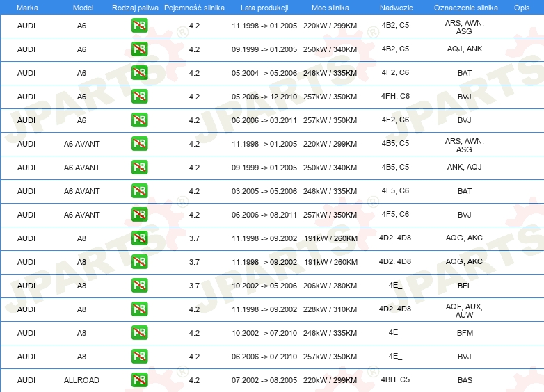Click the Lata produkcji column header

pyautogui.click(x=264, y=8)
